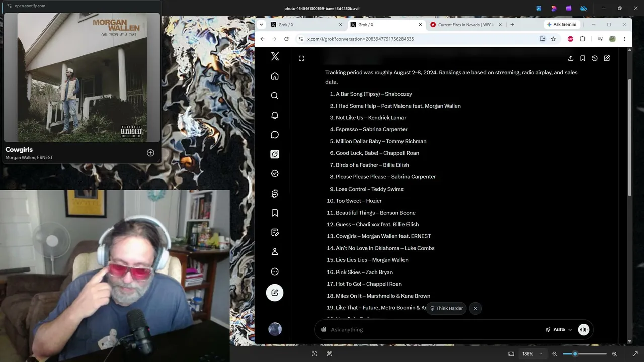Viewport: 644px width, 362px height.
Task: Attach a file to Grok prompt
Action: pyautogui.click(x=324, y=330)
